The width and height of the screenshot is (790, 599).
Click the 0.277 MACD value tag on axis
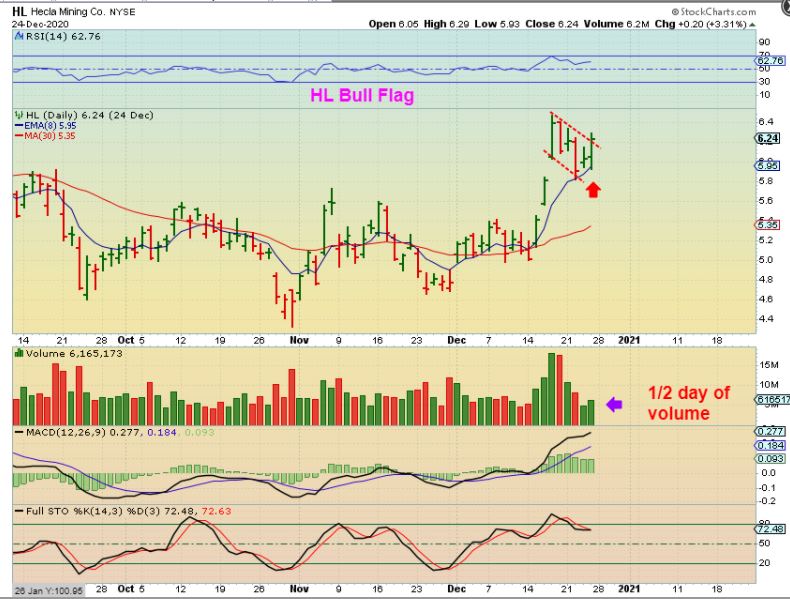coord(770,431)
